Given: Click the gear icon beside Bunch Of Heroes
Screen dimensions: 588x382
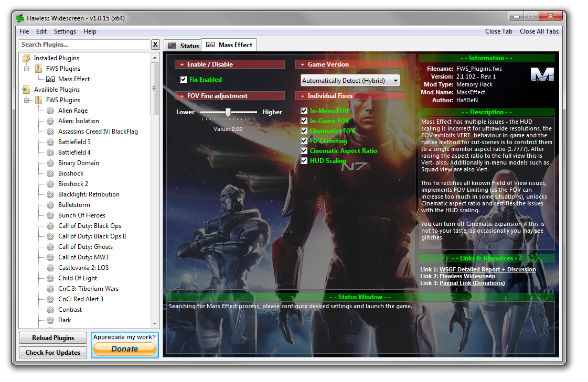Looking at the screenshot, I should click(50, 215).
